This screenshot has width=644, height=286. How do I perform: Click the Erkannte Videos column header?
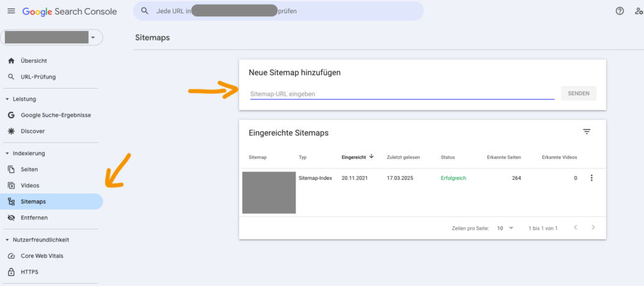tap(559, 157)
